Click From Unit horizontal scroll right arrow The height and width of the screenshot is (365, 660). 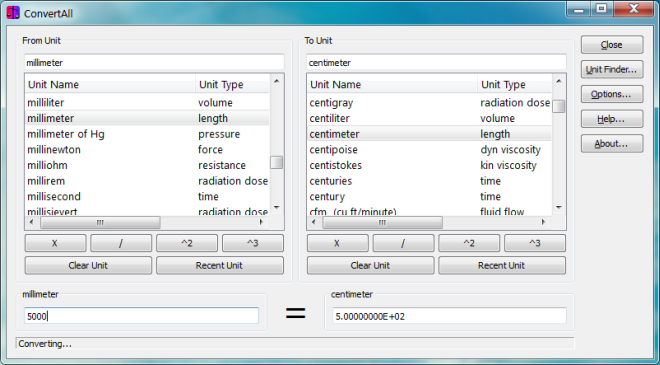click(x=261, y=222)
